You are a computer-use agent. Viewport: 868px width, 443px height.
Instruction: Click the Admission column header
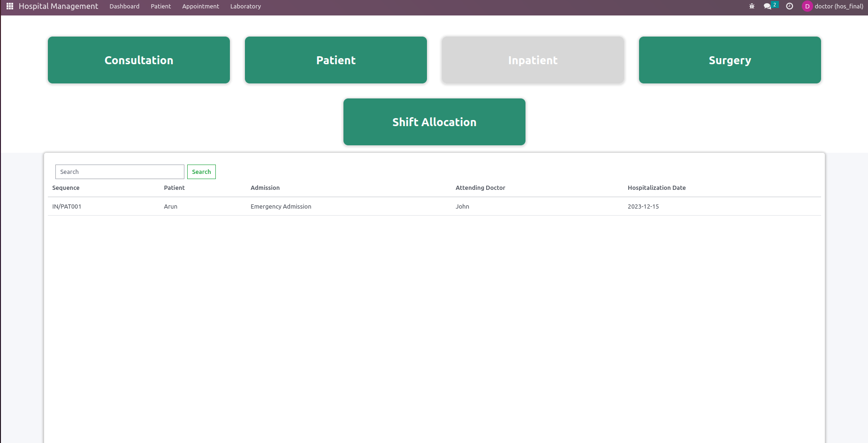pos(265,188)
